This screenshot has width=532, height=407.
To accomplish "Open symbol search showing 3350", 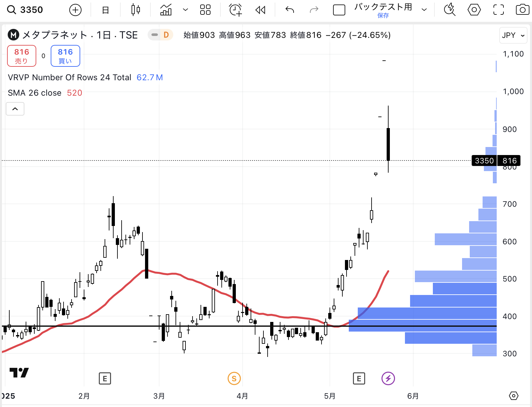I will click(25, 10).
